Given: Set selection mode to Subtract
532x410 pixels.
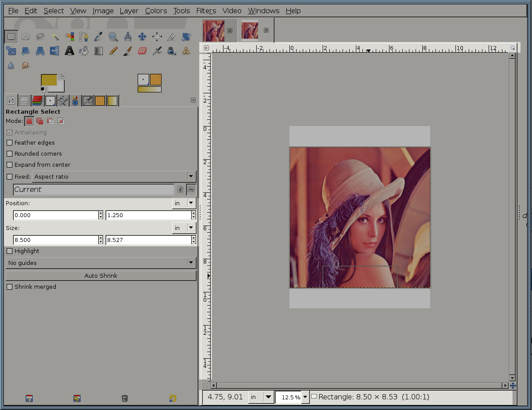Looking at the screenshot, I should (x=50, y=121).
